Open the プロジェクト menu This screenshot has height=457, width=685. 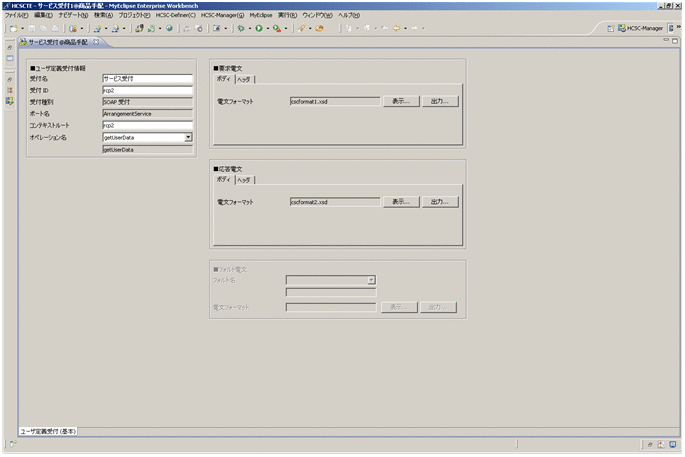(135, 16)
